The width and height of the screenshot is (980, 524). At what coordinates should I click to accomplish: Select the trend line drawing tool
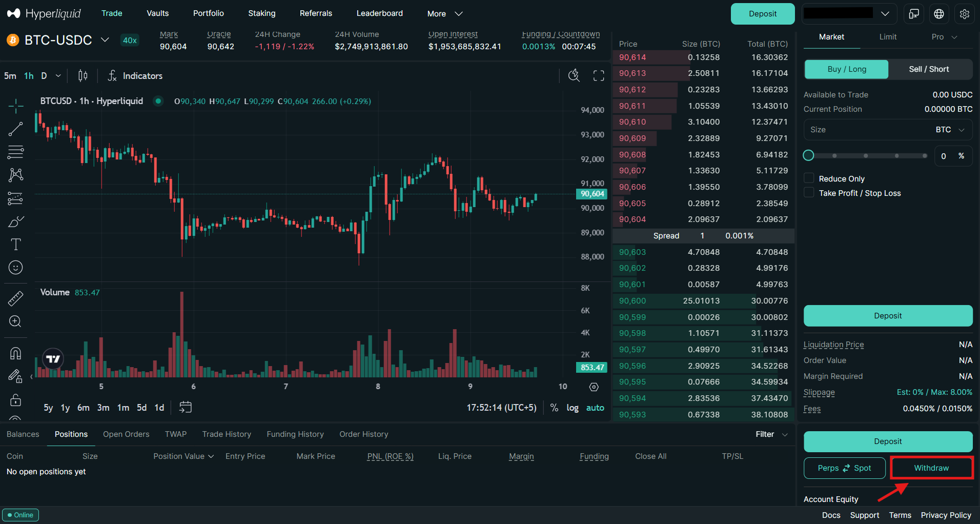pos(15,129)
